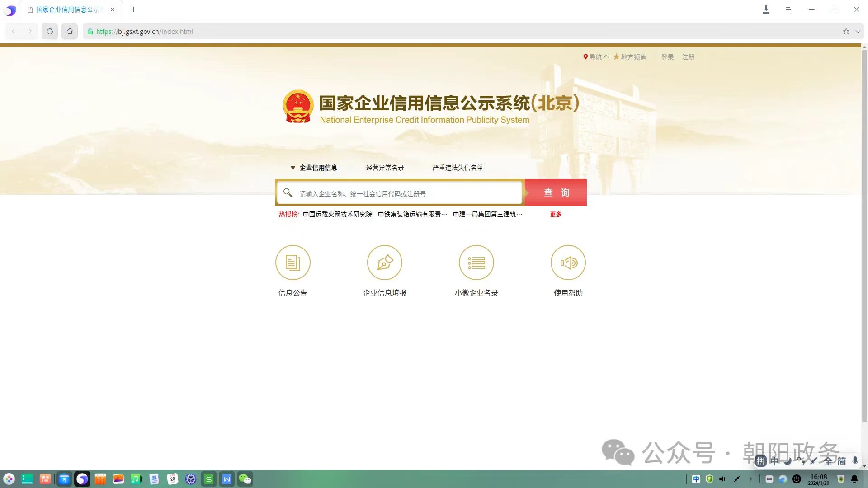The image size is (868, 488).
Task: Focus the enterprise name search field
Action: pyautogui.click(x=407, y=194)
